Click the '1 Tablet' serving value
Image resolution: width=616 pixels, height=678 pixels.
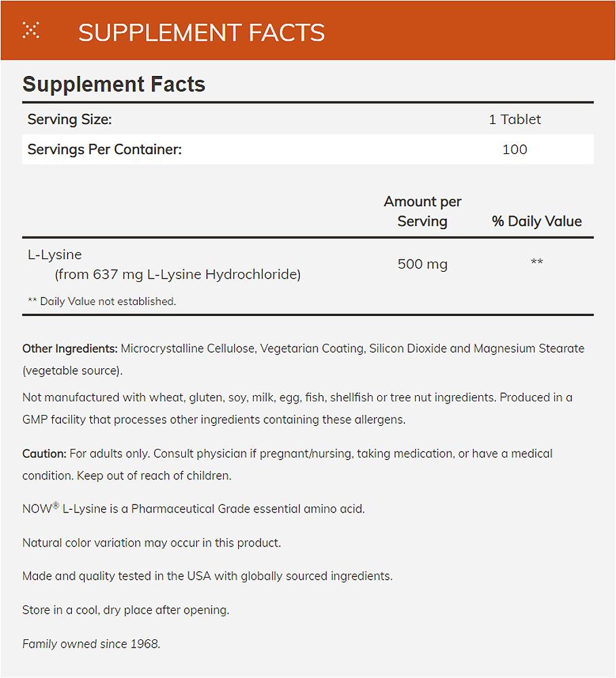[x=514, y=119]
